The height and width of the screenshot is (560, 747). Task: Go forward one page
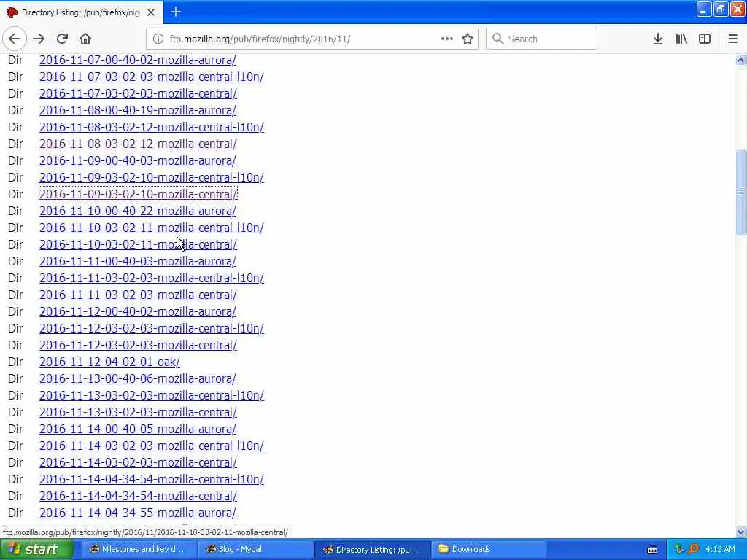coord(39,39)
